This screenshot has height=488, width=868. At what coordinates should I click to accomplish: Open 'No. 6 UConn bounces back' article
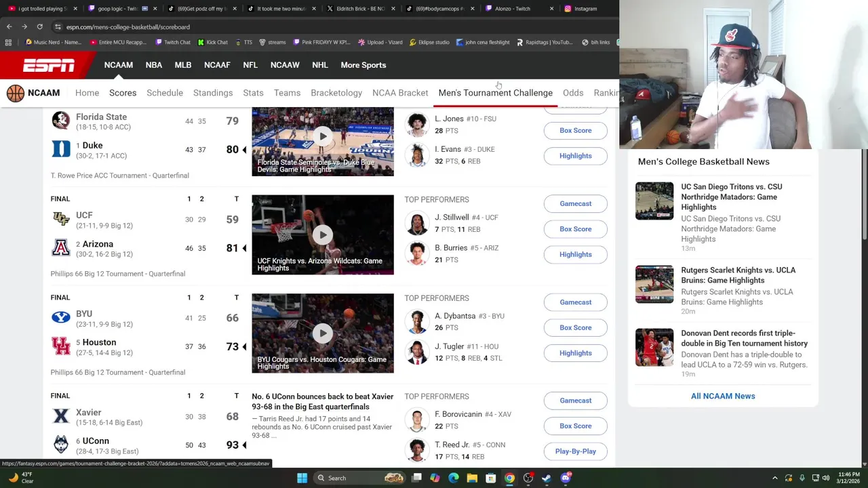click(x=322, y=401)
